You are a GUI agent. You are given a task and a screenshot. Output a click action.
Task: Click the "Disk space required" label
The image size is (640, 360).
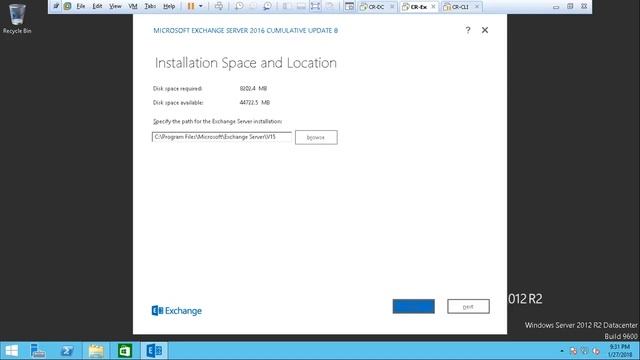tap(178, 89)
